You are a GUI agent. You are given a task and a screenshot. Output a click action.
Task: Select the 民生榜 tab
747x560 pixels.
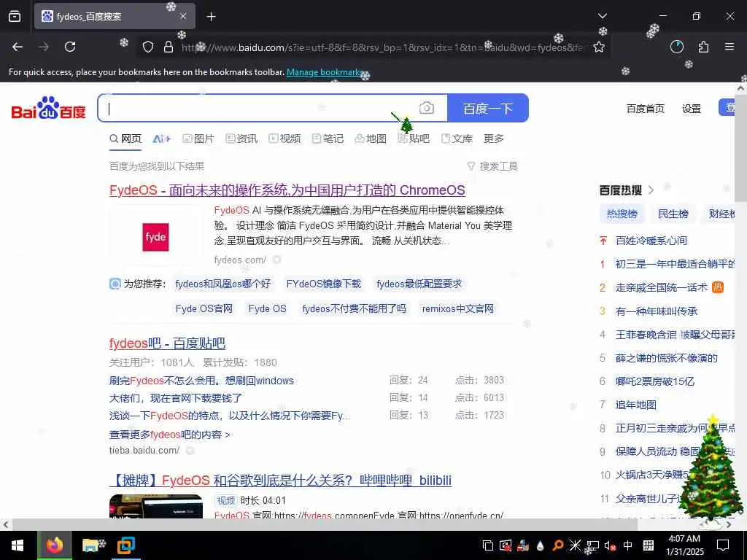(x=673, y=214)
